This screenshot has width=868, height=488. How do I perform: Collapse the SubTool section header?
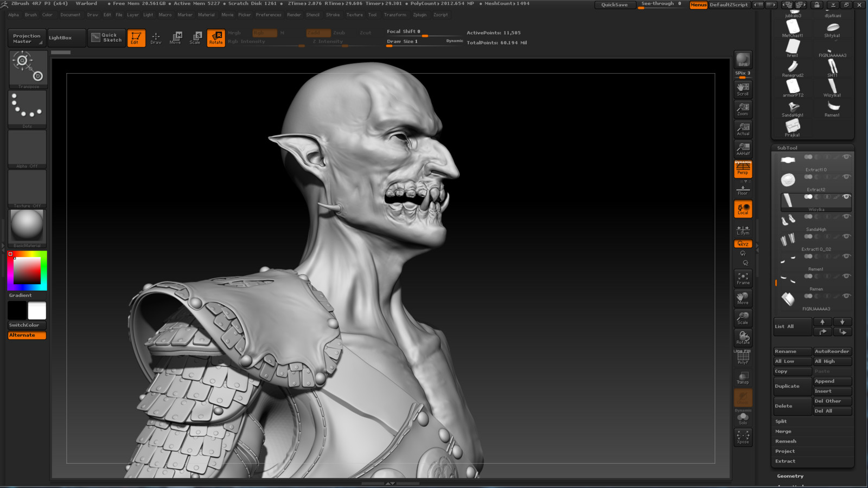click(787, 148)
